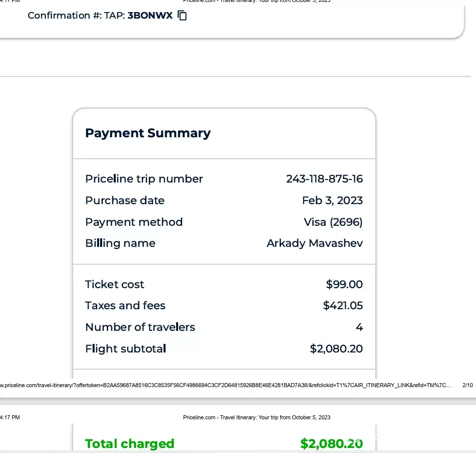Click the Billing name label
Viewport: 476px width, 453px height.
120,243
